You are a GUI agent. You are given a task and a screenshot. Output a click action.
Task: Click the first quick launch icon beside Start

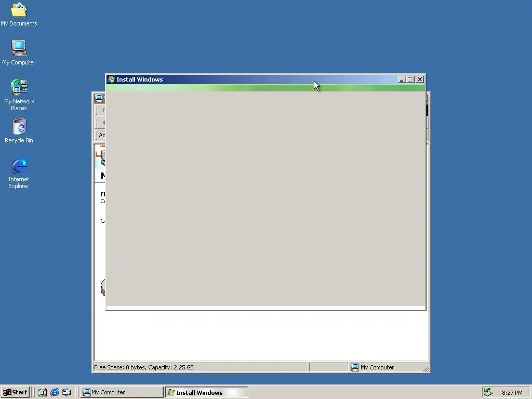[43, 392]
